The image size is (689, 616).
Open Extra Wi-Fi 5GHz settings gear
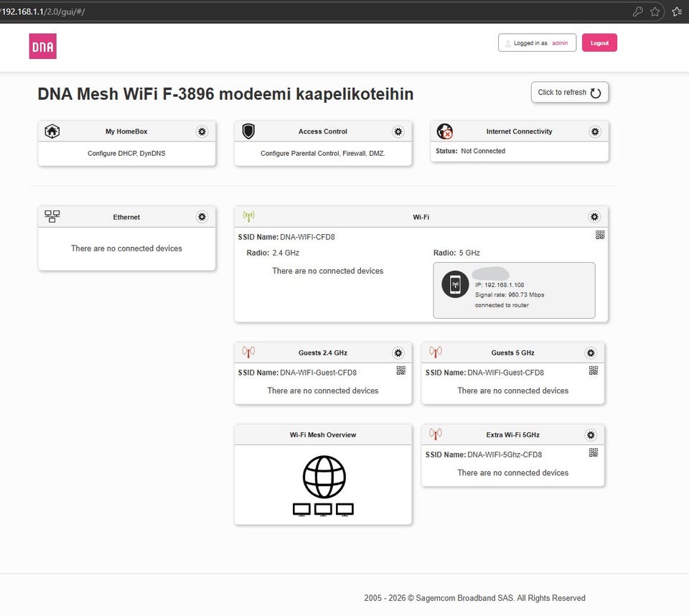pos(591,435)
